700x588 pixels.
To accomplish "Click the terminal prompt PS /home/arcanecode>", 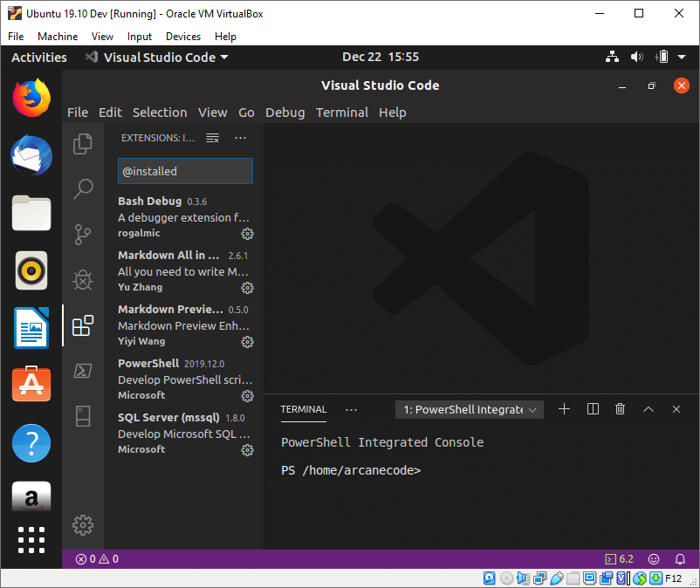I will tap(351, 470).
